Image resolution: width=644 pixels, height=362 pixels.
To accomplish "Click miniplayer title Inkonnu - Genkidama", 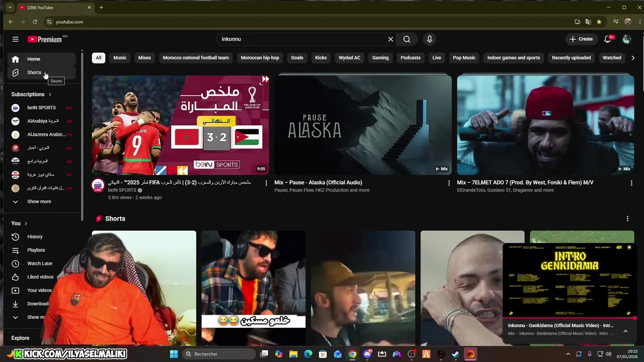I will (560, 326).
